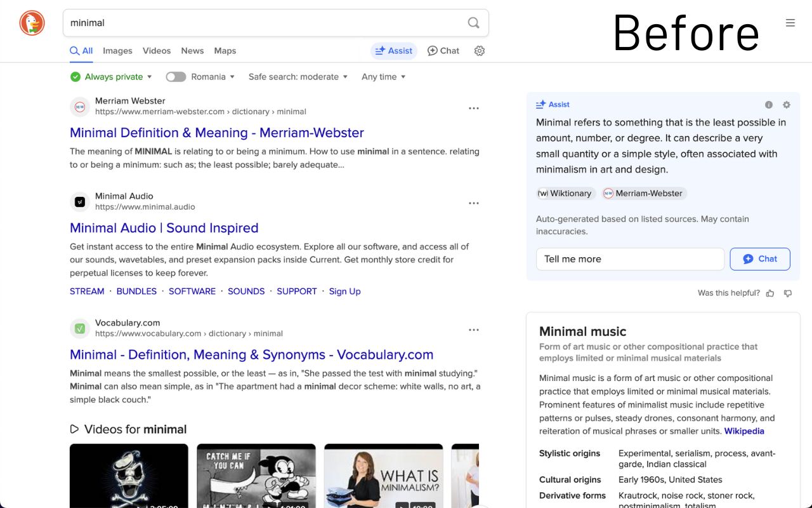Viewport: 812px width, 508px height.
Task: Click the Always private green check icon
Action: [x=75, y=77]
